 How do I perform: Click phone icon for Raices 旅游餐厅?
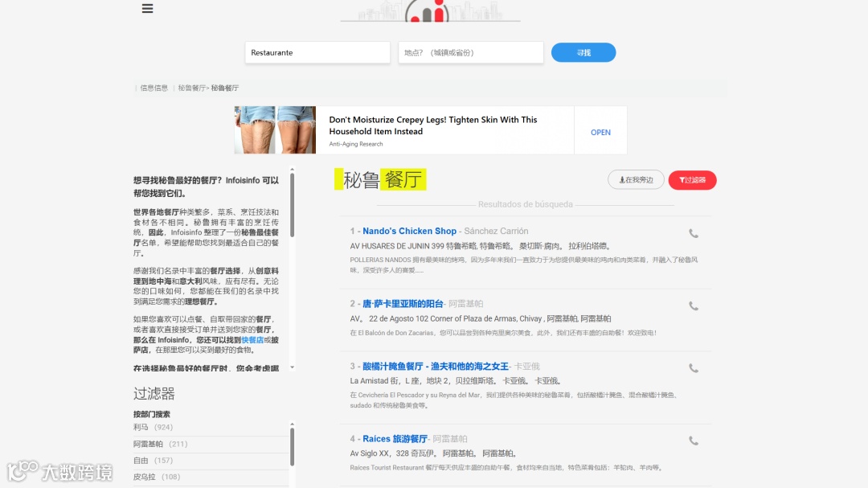tap(694, 441)
